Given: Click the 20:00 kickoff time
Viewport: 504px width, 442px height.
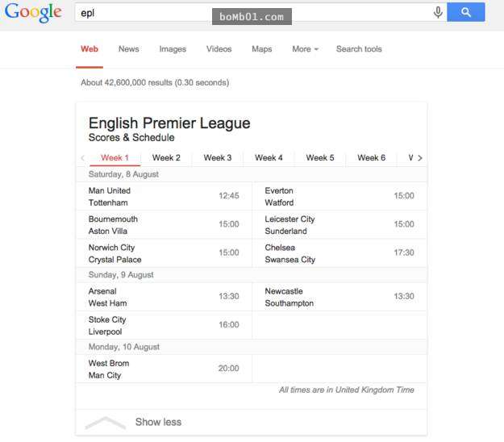Looking at the screenshot, I should click(x=228, y=369).
